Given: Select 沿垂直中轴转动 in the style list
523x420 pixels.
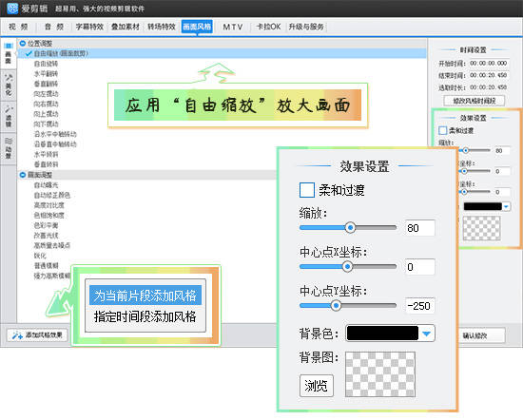Looking at the screenshot, I should pyautogui.click(x=55, y=144).
